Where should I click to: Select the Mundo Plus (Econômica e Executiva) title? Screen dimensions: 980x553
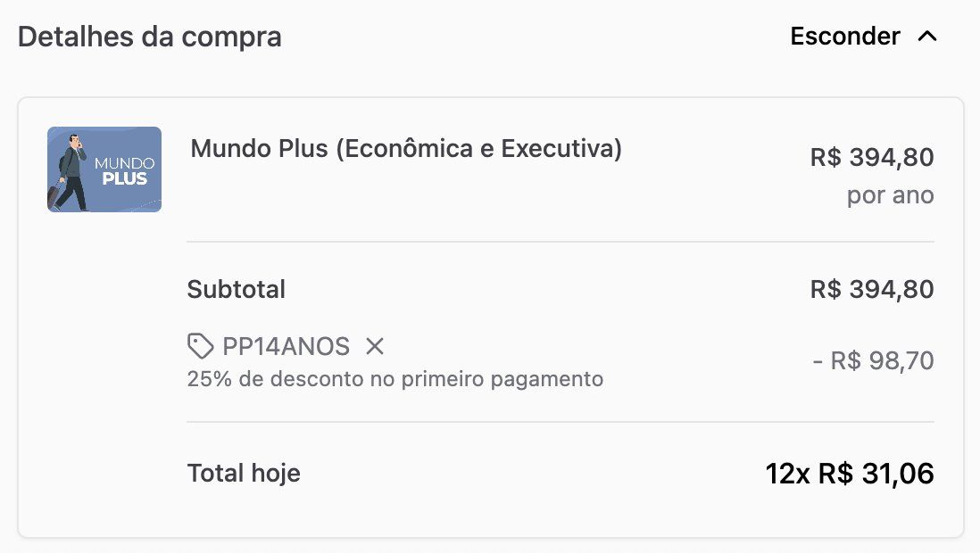[x=406, y=148]
